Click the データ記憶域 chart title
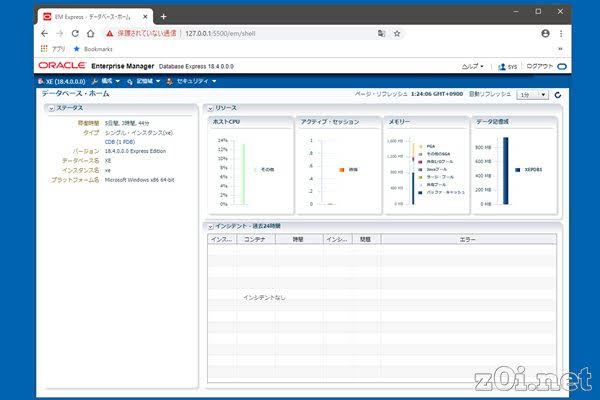The image size is (600, 400). (492, 122)
